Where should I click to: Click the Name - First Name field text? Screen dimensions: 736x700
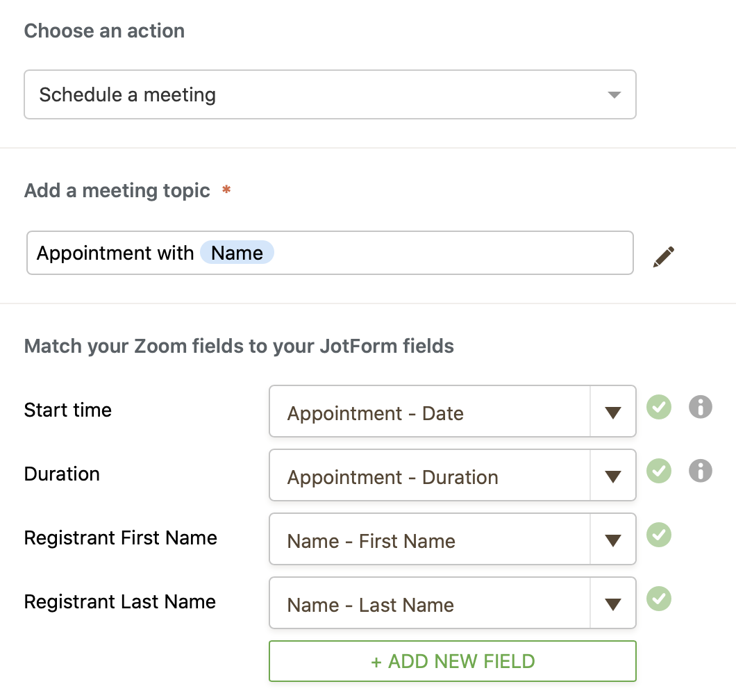click(371, 541)
